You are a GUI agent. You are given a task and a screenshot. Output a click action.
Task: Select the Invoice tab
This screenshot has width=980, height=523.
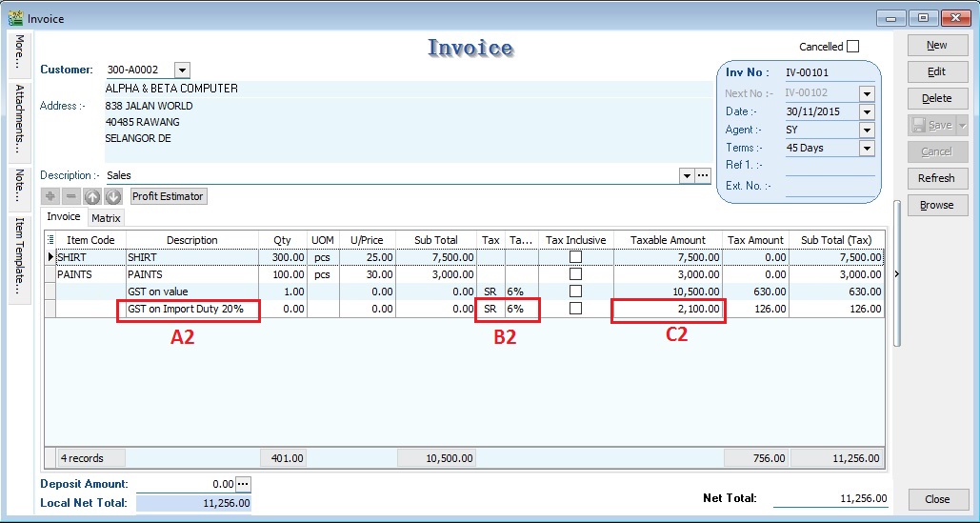(x=64, y=217)
